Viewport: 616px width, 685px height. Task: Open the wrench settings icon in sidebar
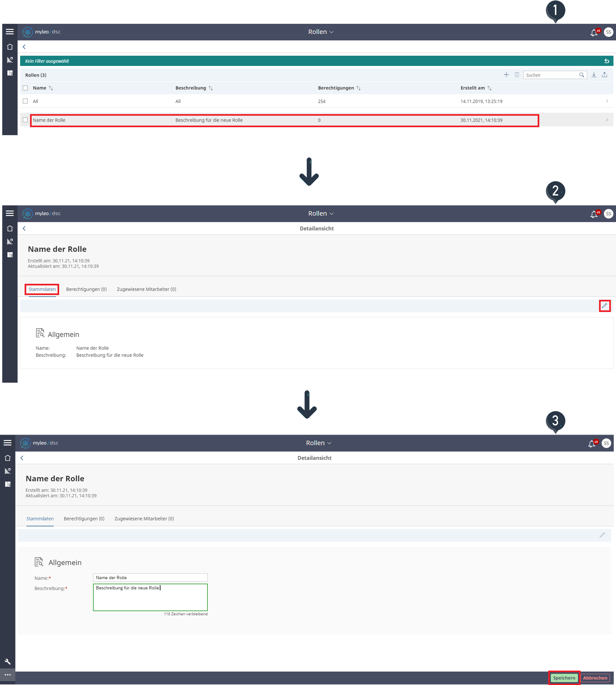(x=7, y=661)
